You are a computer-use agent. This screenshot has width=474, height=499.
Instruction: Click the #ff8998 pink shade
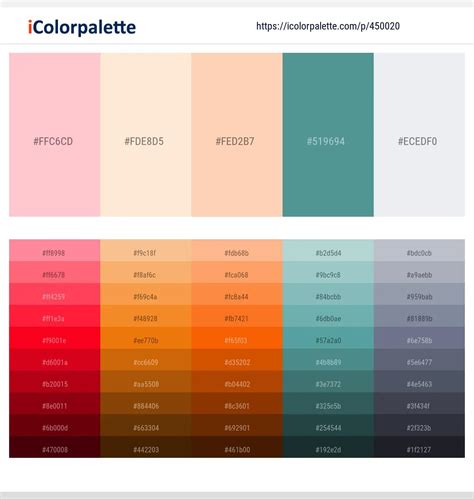coord(55,250)
